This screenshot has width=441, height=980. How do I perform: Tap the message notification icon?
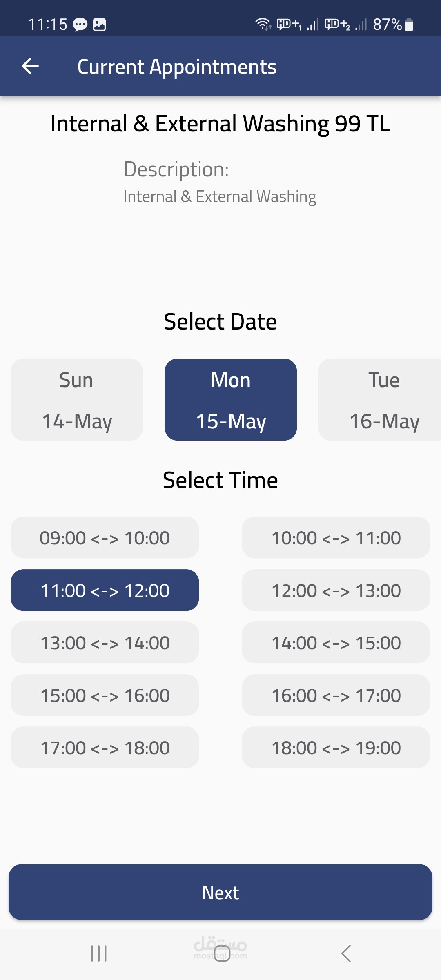click(80, 25)
